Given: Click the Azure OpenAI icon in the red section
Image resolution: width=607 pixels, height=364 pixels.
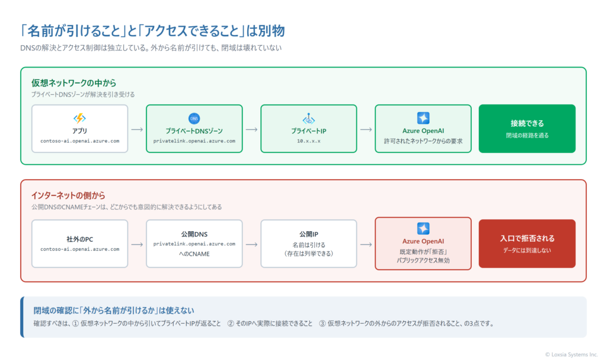Looking at the screenshot, I should [x=423, y=228].
